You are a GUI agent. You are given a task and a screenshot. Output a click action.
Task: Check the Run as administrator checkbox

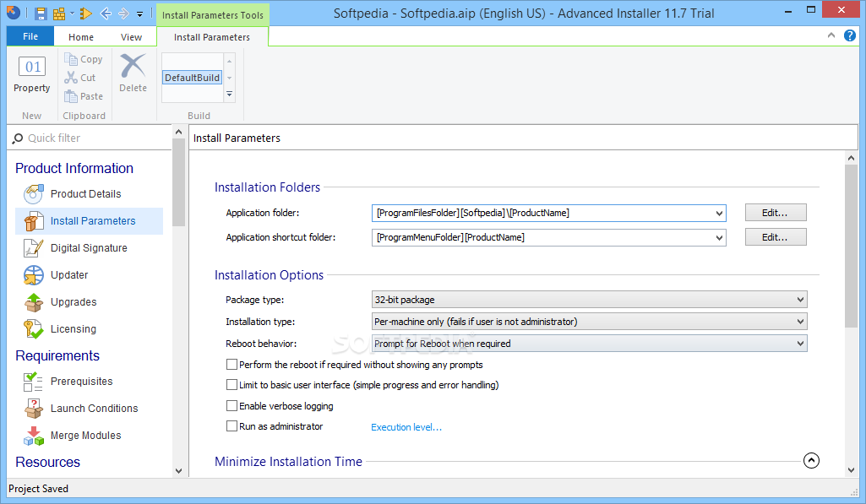[232, 426]
